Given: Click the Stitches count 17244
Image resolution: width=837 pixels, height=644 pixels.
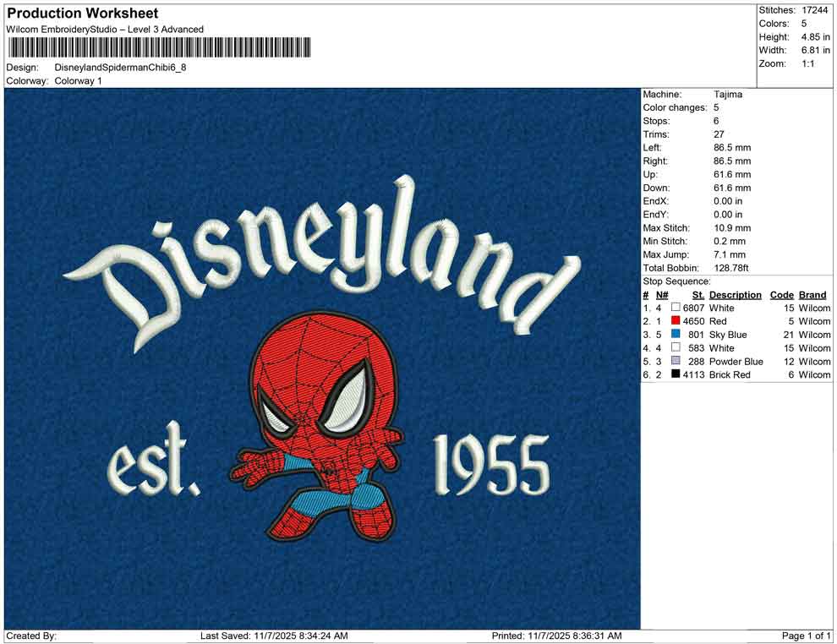Looking at the screenshot, I should [x=814, y=10].
